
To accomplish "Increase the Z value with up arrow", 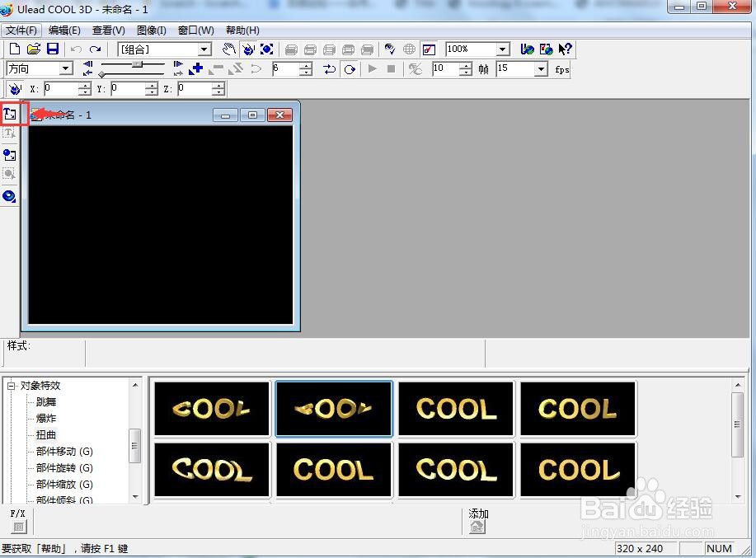I will 219,85.
